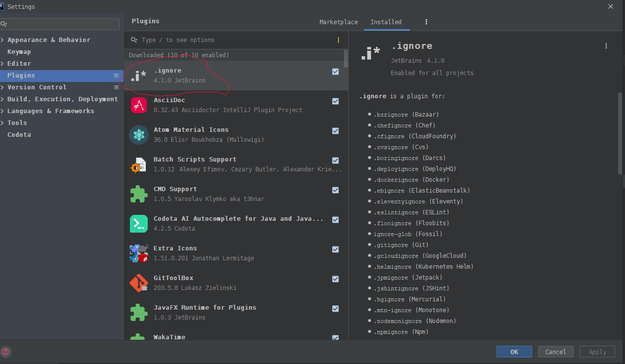
Task: Click the Atom Material Icons plugin icon
Action: click(x=139, y=135)
